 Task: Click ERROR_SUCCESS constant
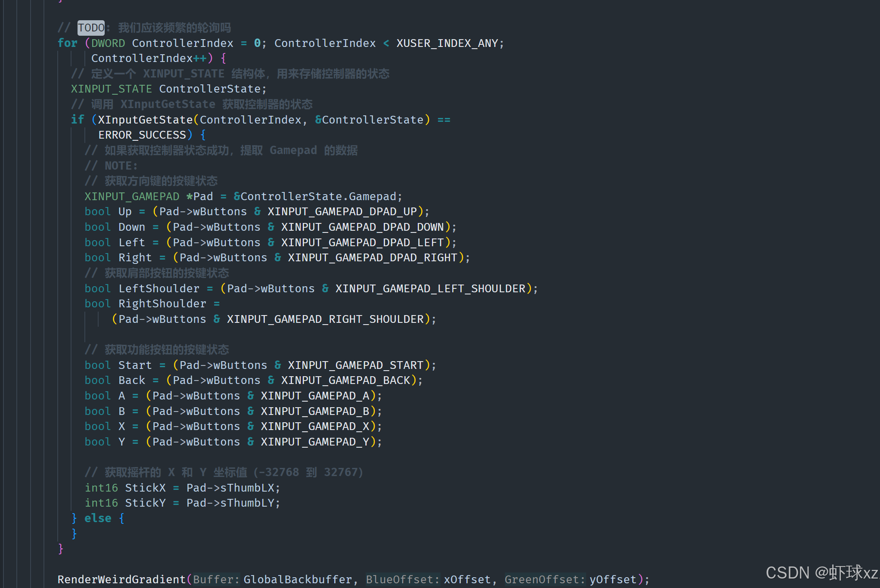point(142,135)
